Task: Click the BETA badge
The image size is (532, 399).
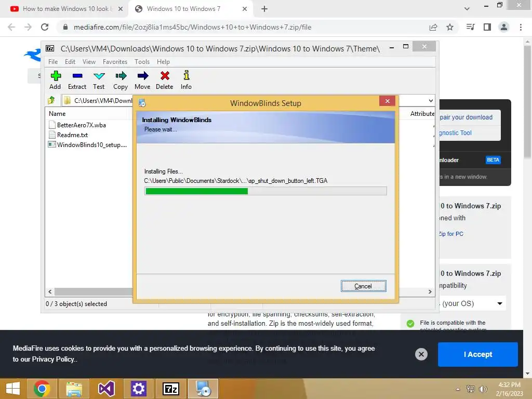Action: point(493,160)
